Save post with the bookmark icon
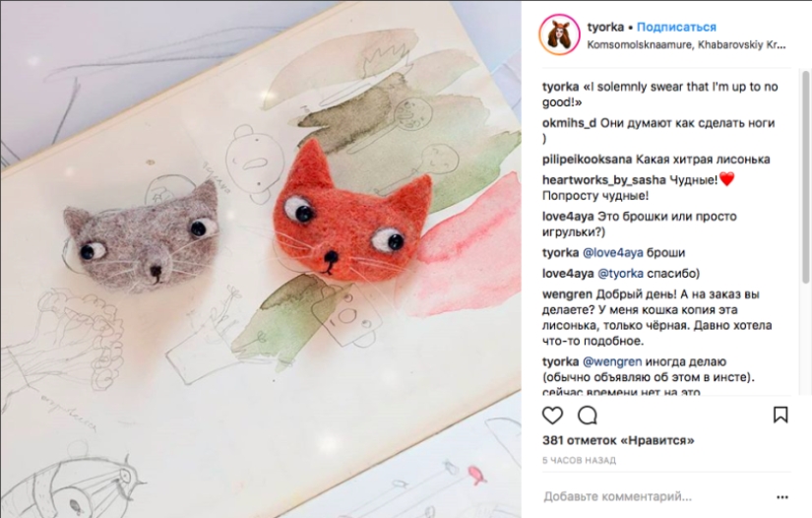This screenshot has height=518, width=812. click(x=781, y=415)
